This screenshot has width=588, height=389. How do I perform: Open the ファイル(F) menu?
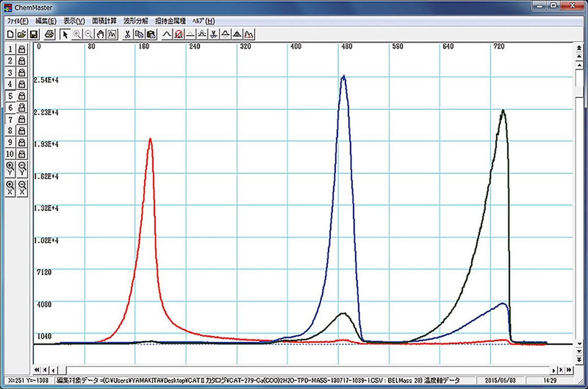[x=17, y=21]
